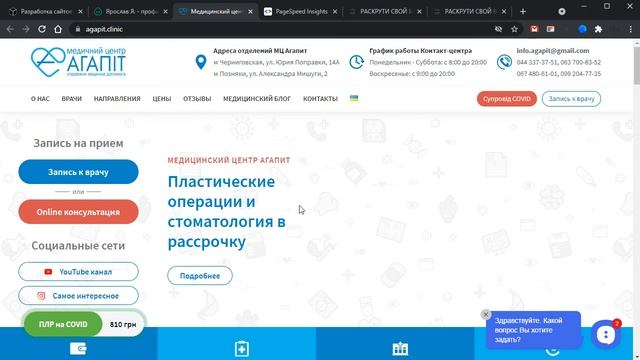Open the МЕДИЦИНСКИЙ БЛОГ menu item
The width and height of the screenshot is (640, 360).
(x=257, y=99)
